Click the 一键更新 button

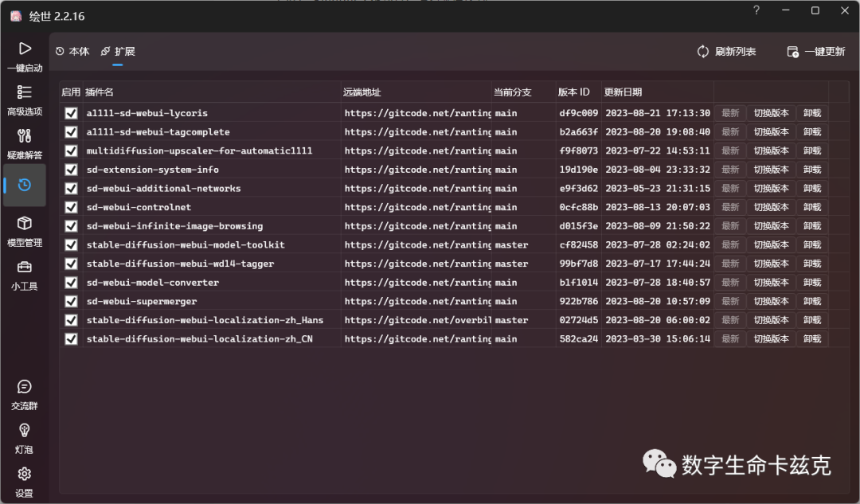click(x=816, y=52)
